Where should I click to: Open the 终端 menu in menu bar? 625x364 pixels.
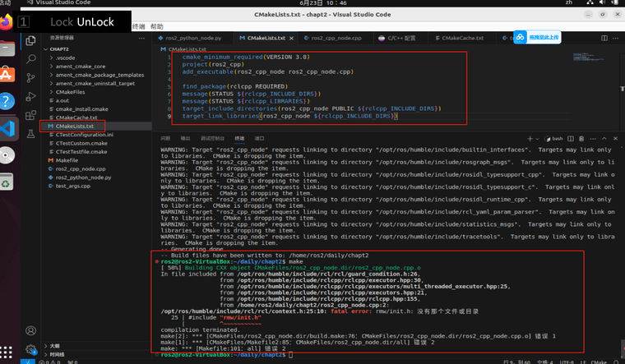pos(138,26)
